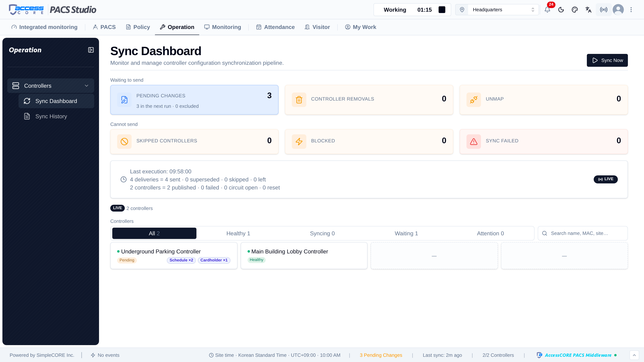Screen dimensions: 644x362
Task: Open the My Work tab
Action: click(360, 27)
